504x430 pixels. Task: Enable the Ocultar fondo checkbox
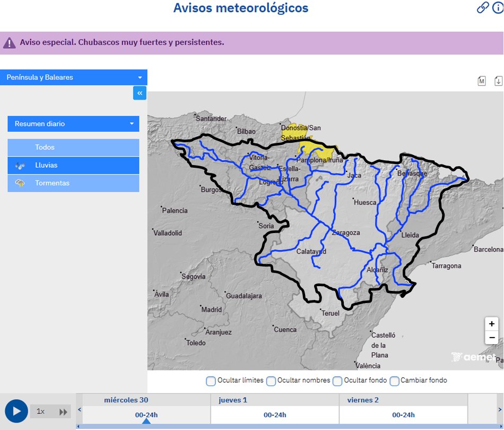point(337,381)
